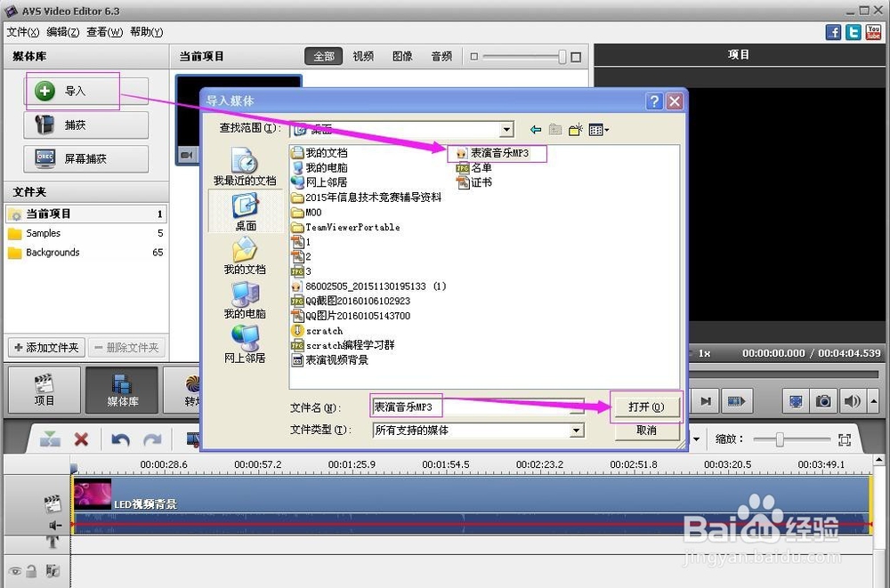Select the 2015年信息技术竞赛辅导资料 folder
Screen dimensions: 890x588
coord(366,197)
